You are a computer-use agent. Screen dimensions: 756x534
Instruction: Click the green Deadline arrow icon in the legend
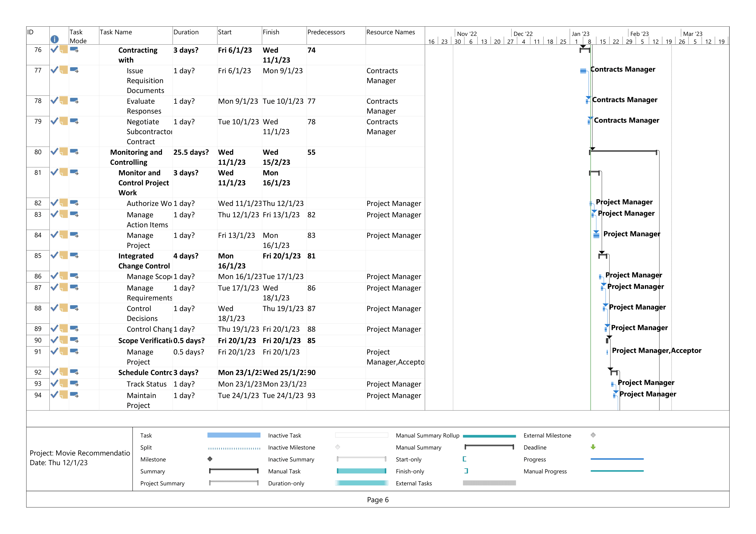593,447
